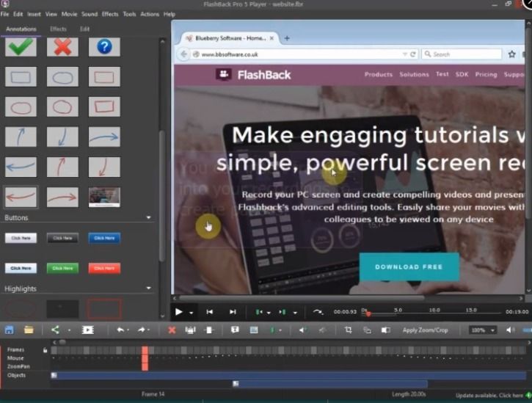Click the Share icon
The height and width of the screenshot is (403, 532).
click(x=55, y=330)
